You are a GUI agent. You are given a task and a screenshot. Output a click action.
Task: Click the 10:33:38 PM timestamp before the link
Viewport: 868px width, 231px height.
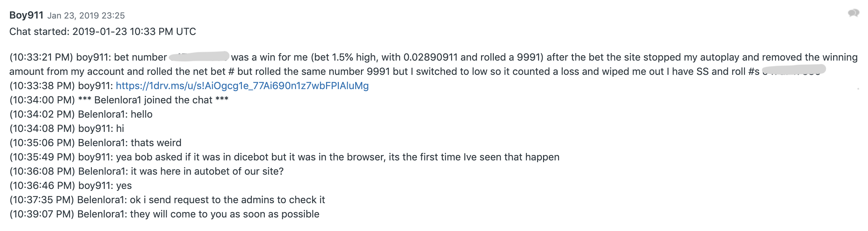click(x=42, y=86)
